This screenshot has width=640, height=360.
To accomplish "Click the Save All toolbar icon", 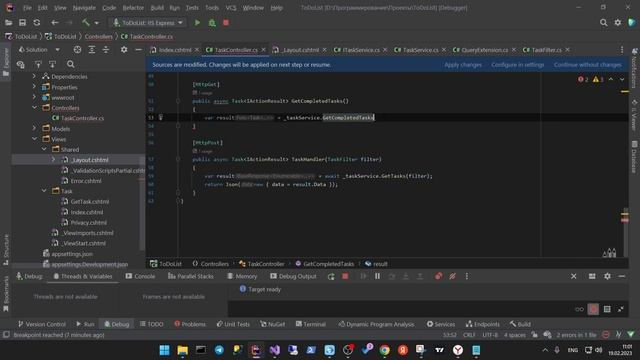I will point(22,23).
